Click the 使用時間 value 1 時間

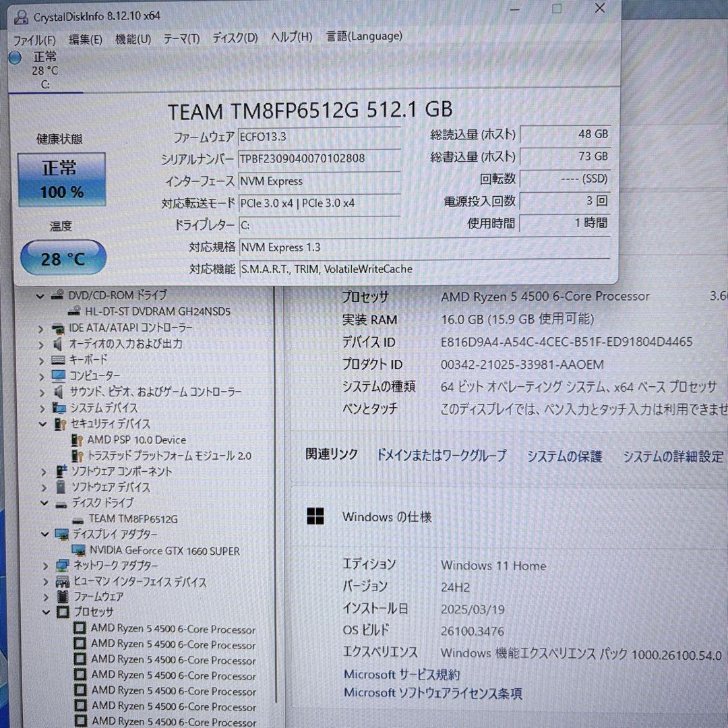565,223
